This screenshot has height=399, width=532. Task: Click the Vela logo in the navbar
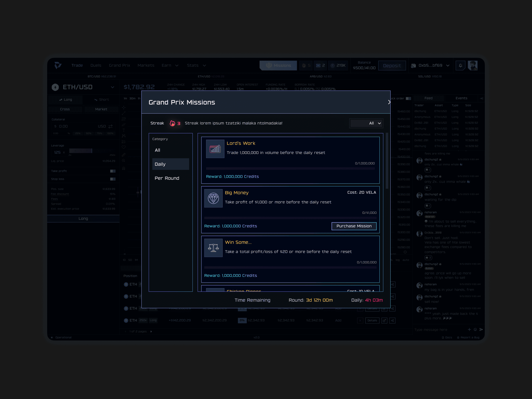click(58, 65)
